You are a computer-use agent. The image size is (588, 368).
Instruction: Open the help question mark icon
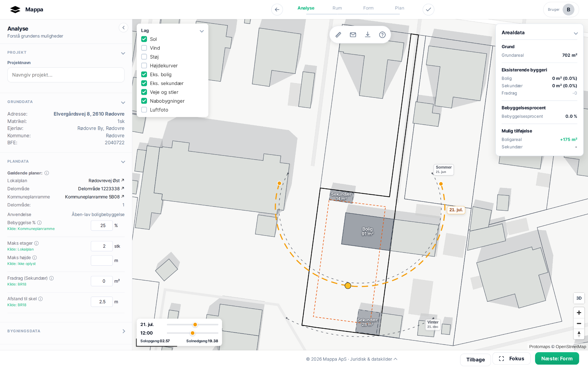(x=382, y=35)
